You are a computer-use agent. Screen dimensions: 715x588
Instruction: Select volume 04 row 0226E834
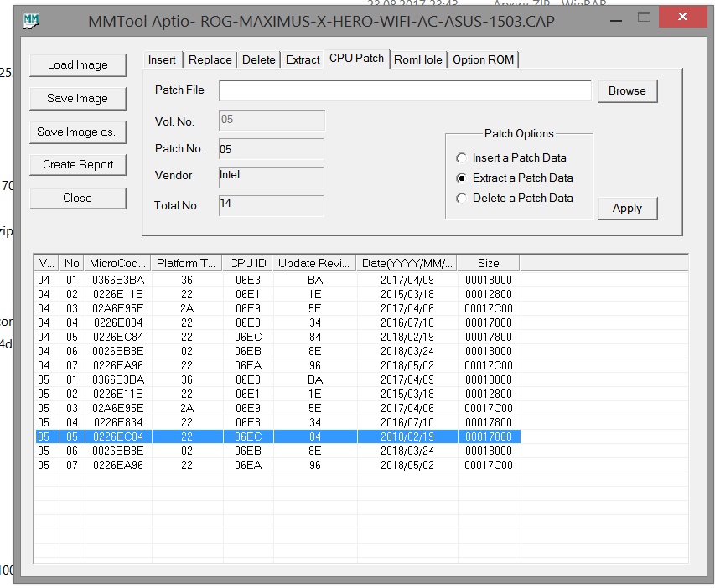[x=277, y=322]
